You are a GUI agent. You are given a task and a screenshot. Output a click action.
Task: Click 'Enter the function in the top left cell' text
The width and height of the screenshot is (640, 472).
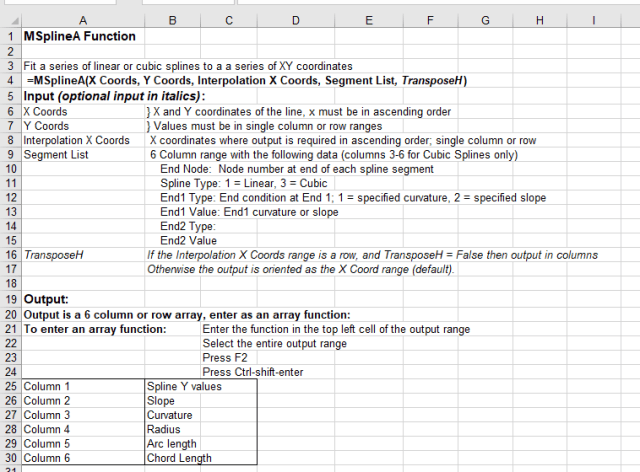[x=336, y=329]
